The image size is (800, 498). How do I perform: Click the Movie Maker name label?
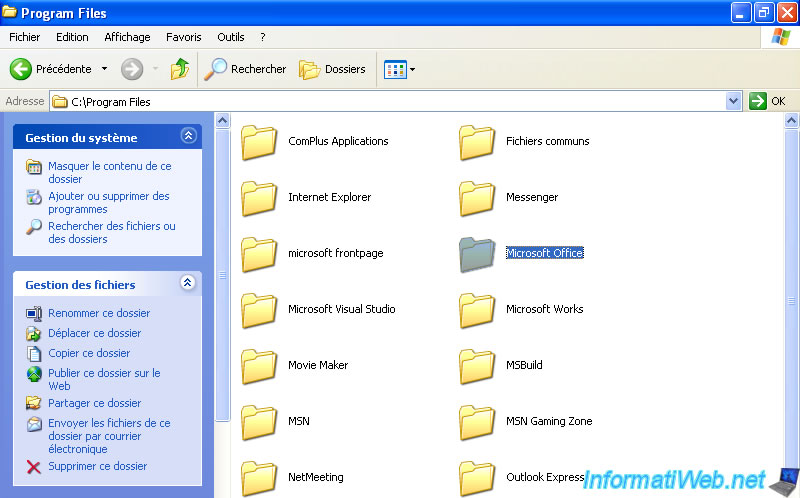tap(318, 365)
